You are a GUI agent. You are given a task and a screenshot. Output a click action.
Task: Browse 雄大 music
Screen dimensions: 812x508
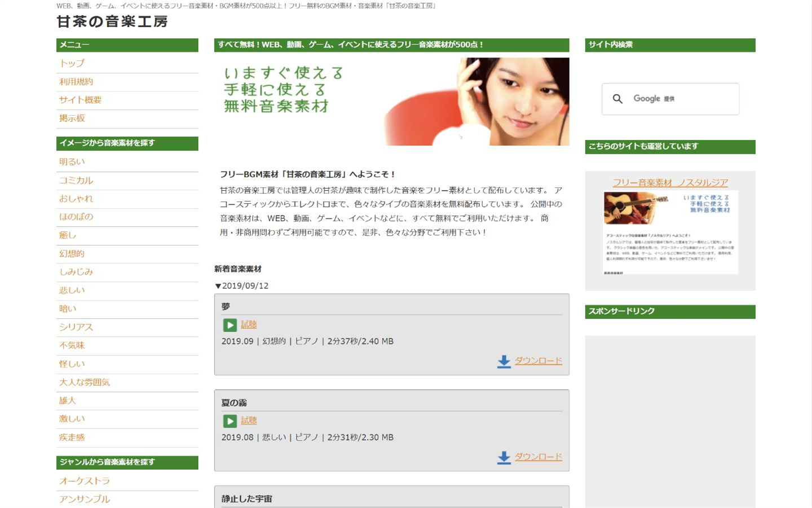(x=68, y=401)
